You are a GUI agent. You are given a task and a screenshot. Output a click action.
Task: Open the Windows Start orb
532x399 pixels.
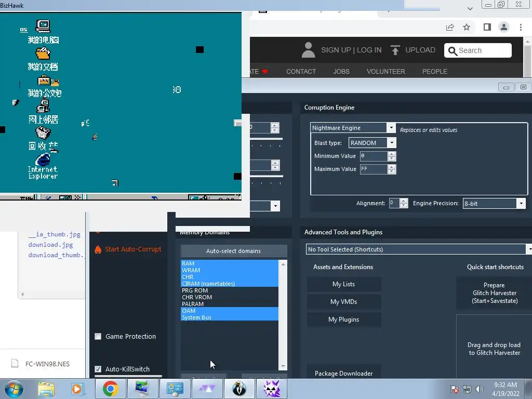coord(14,389)
